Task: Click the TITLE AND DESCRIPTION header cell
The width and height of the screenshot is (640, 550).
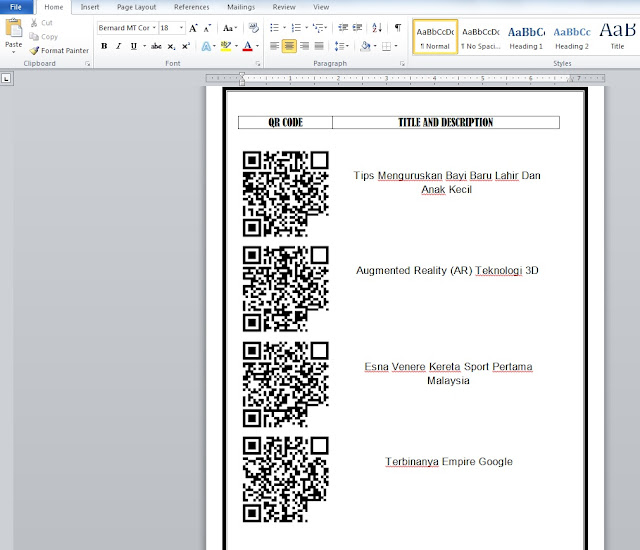Action: pos(446,122)
